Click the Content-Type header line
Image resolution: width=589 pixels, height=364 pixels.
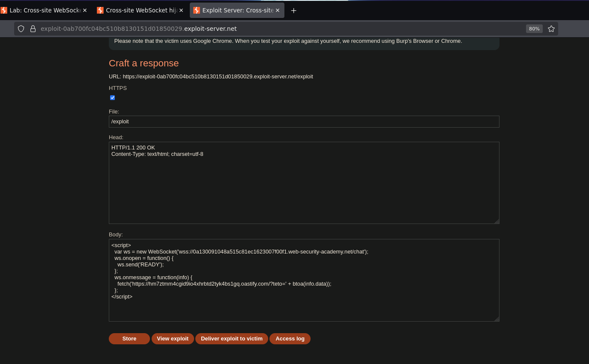[x=157, y=154]
